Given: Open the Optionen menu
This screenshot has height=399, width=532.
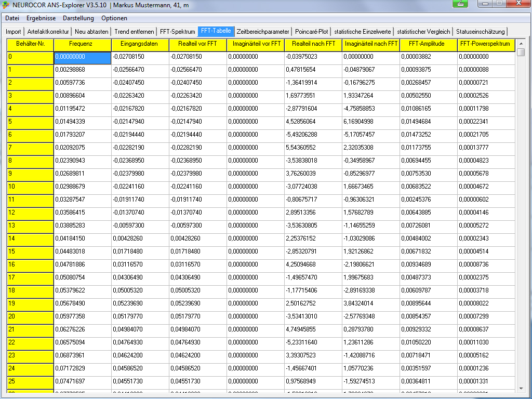Looking at the screenshot, I should [x=114, y=18].
